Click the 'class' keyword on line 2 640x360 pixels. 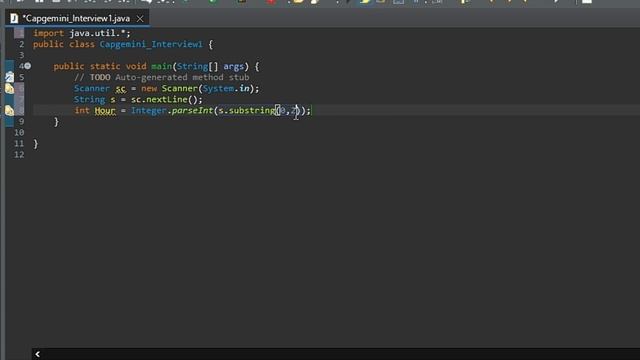click(82, 44)
